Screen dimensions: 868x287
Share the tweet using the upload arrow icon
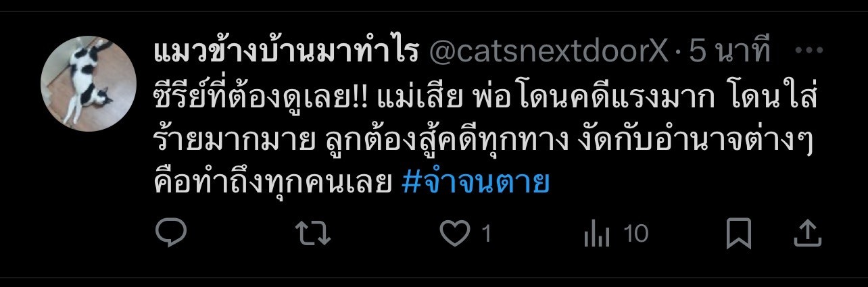tap(807, 234)
